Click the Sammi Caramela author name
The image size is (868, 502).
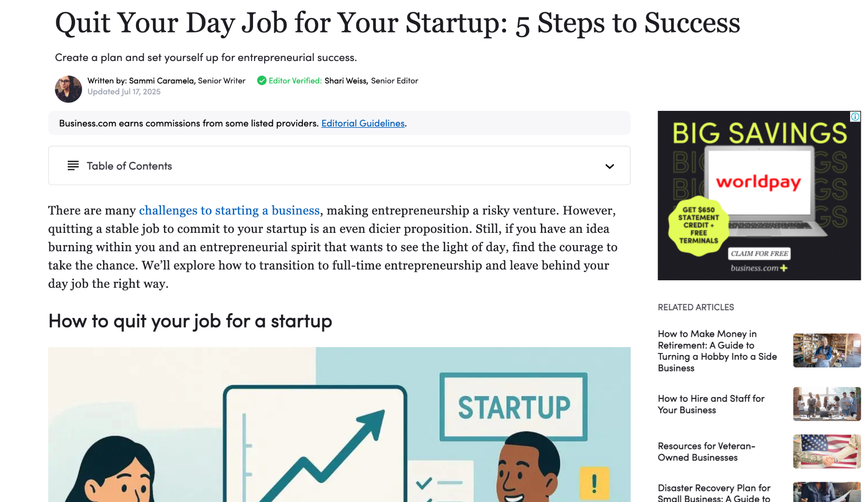click(162, 81)
